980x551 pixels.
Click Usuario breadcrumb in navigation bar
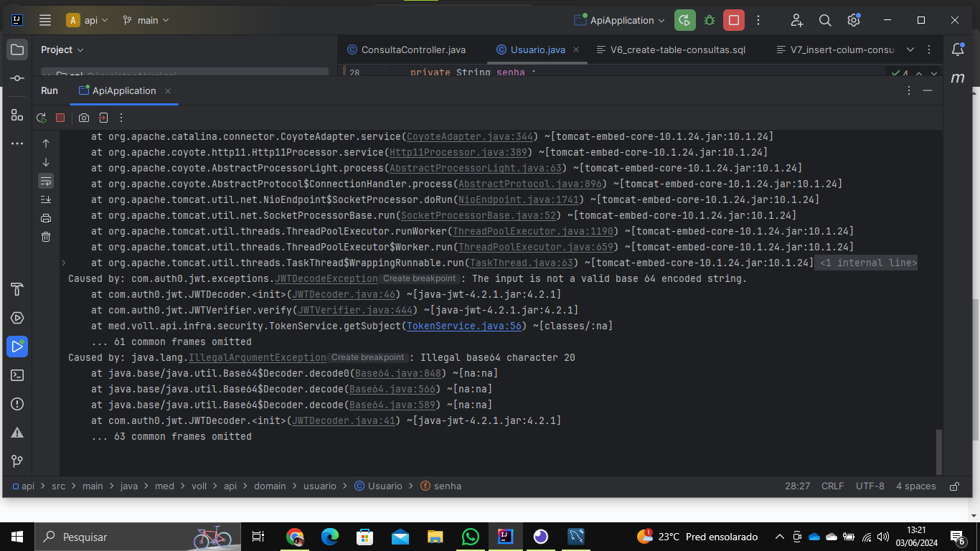point(379,486)
